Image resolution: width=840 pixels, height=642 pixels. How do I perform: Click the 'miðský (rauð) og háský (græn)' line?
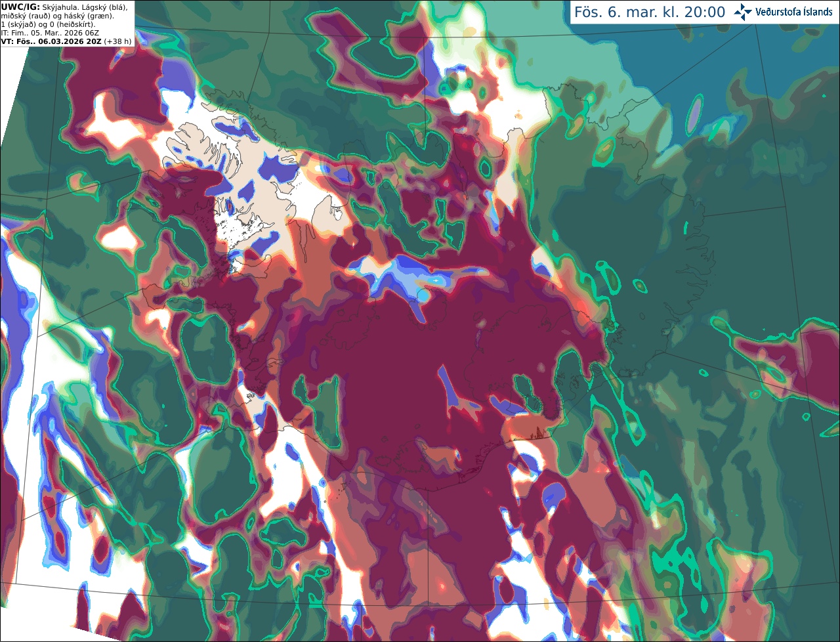[57, 16]
